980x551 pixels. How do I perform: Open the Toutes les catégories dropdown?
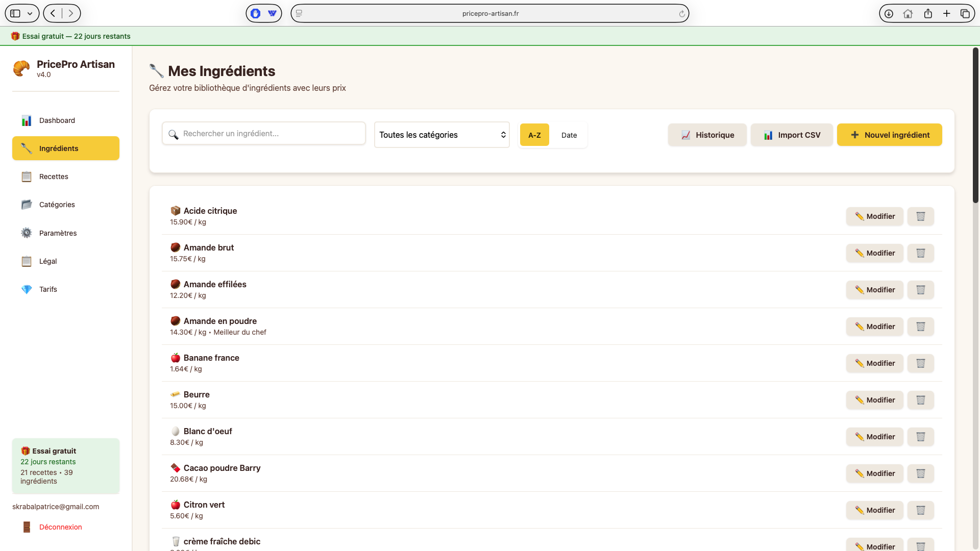[x=442, y=135]
